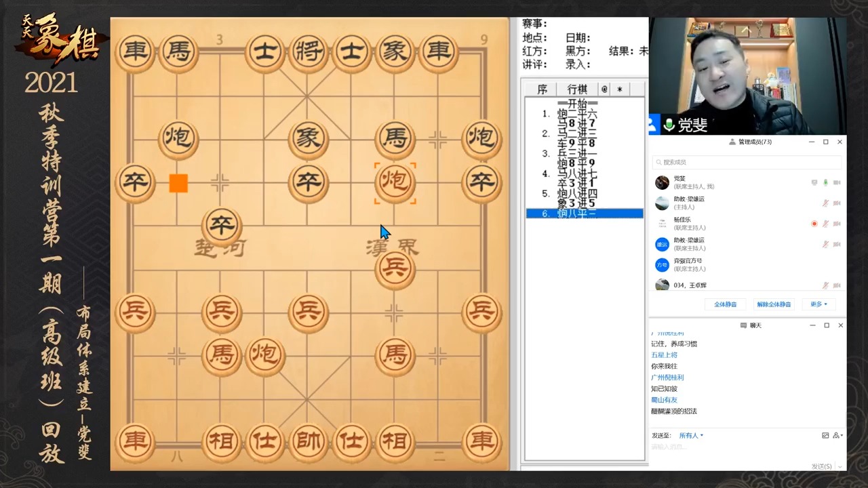
Task: Open the 所有人 recipient dropdown in chat
Action: [692, 436]
